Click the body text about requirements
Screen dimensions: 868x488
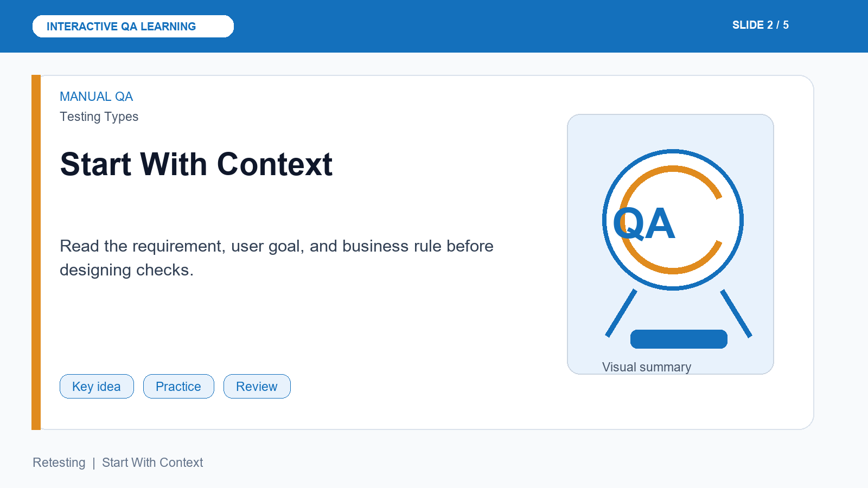coord(277,258)
